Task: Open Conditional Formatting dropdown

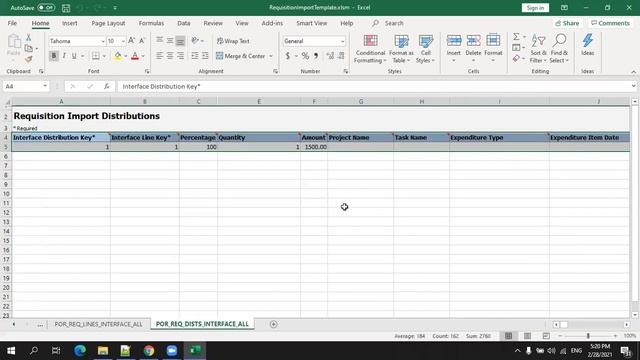Action: tap(370, 49)
